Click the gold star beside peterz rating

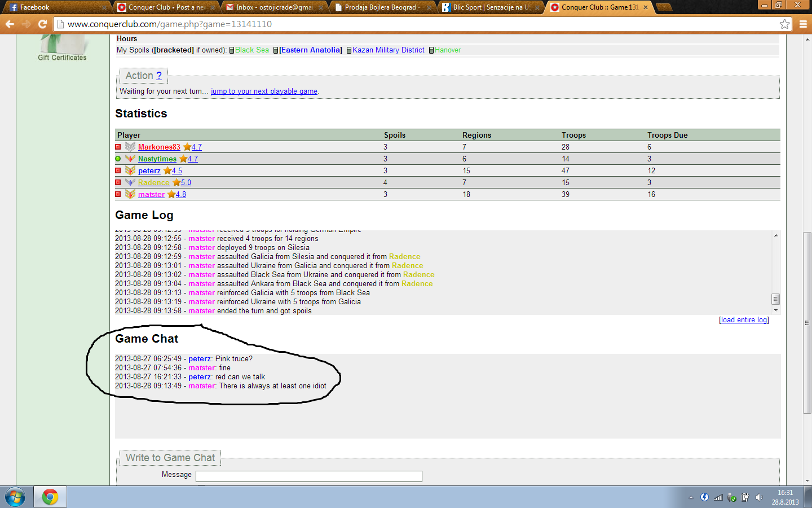point(167,170)
